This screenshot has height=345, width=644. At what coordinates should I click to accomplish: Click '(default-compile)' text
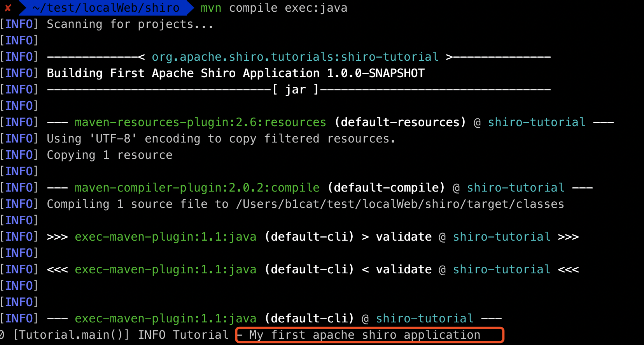386,188
